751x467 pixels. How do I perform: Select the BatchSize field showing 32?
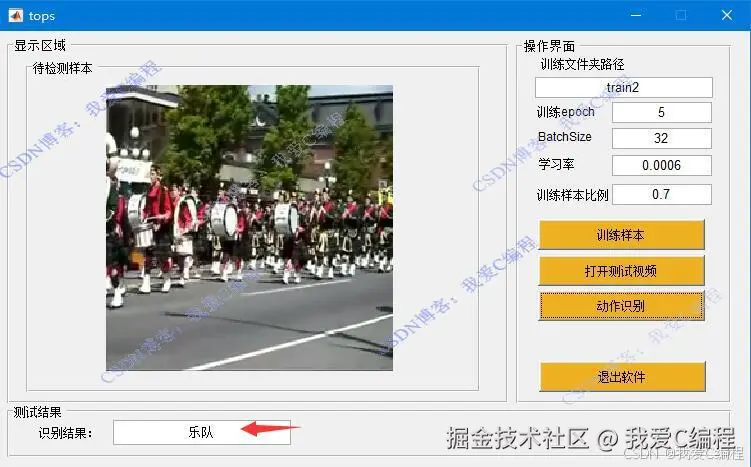coord(661,138)
